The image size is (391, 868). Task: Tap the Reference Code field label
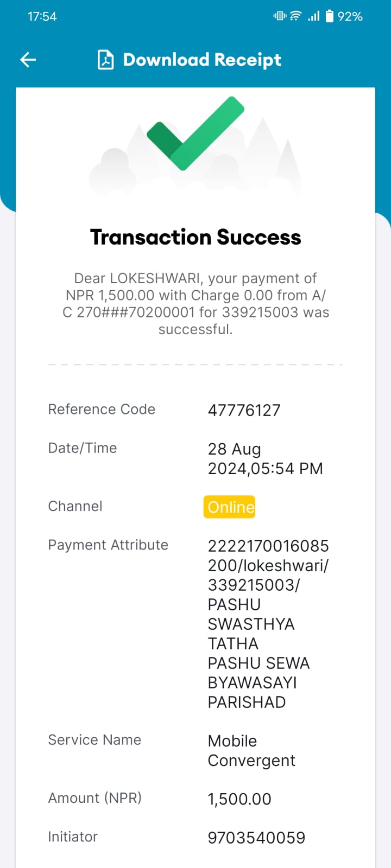pyautogui.click(x=102, y=409)
